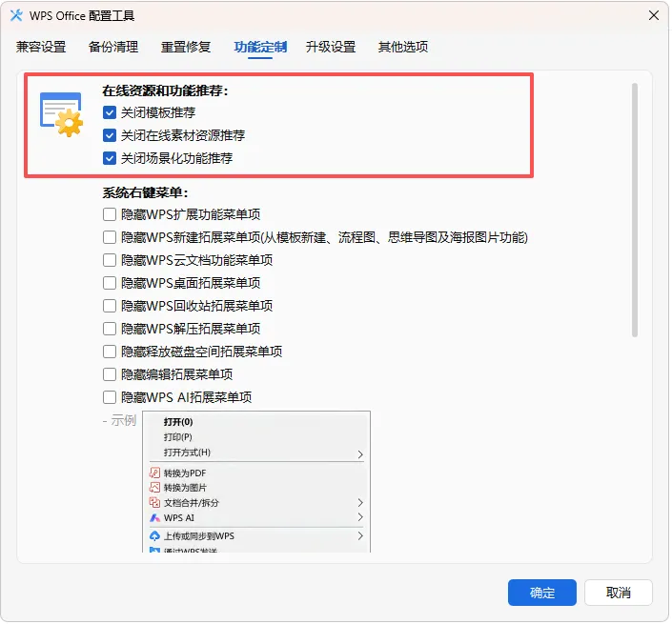Enable 隐藏WPS新建拓展菜单项 checkbox
Screen dimensions: 672x624
[110, 237]
